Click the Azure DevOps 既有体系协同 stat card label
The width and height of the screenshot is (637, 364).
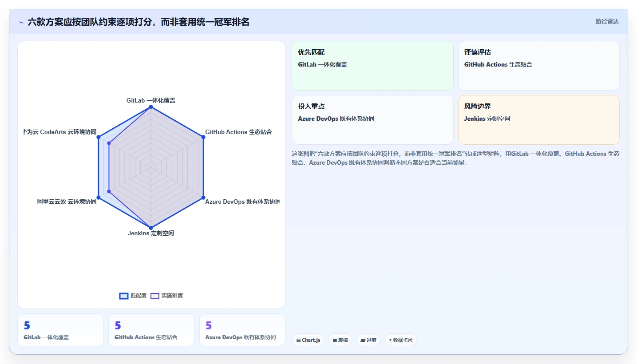(x=241, y=337)
